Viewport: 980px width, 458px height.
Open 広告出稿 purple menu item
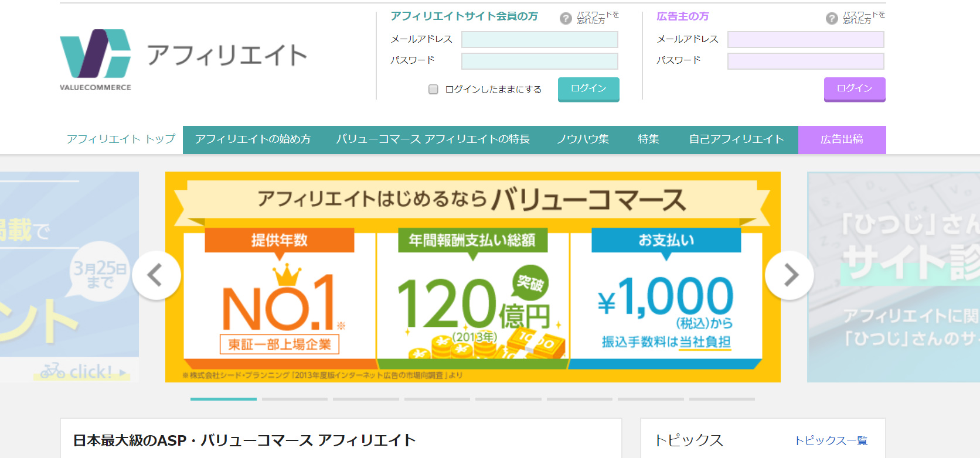[842, 139]
